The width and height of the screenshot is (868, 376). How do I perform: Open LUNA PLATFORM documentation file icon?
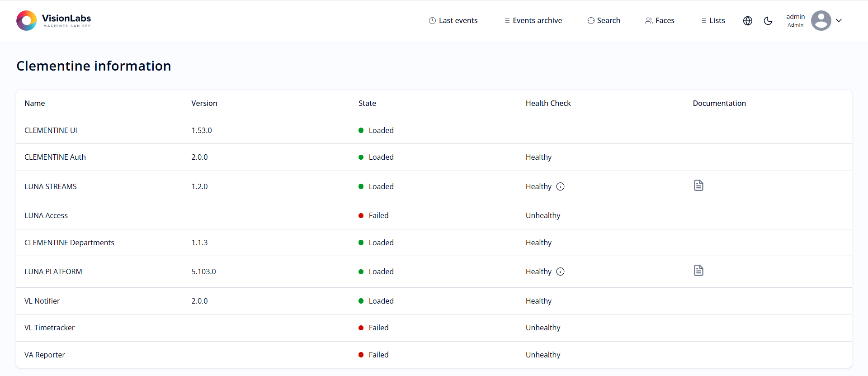point(698,271)
